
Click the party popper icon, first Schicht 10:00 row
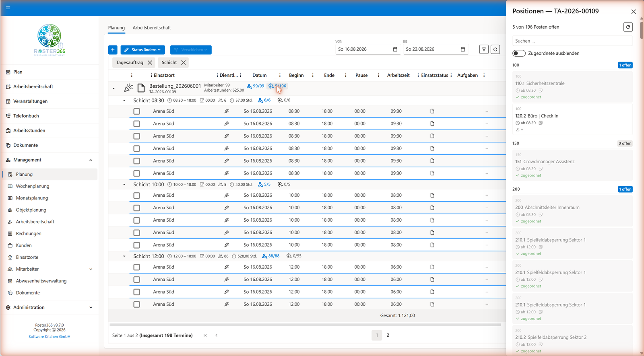[x=227, y=195]
